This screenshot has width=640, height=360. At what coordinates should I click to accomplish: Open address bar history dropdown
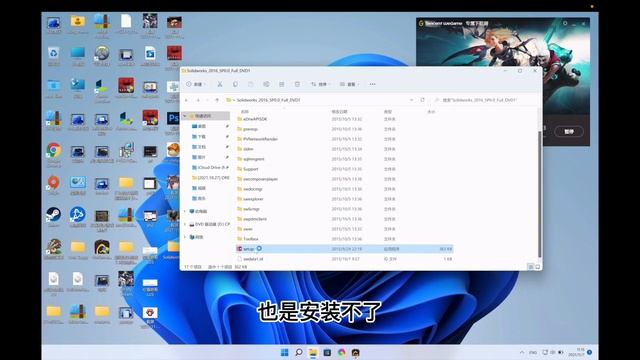coord(411,100)
